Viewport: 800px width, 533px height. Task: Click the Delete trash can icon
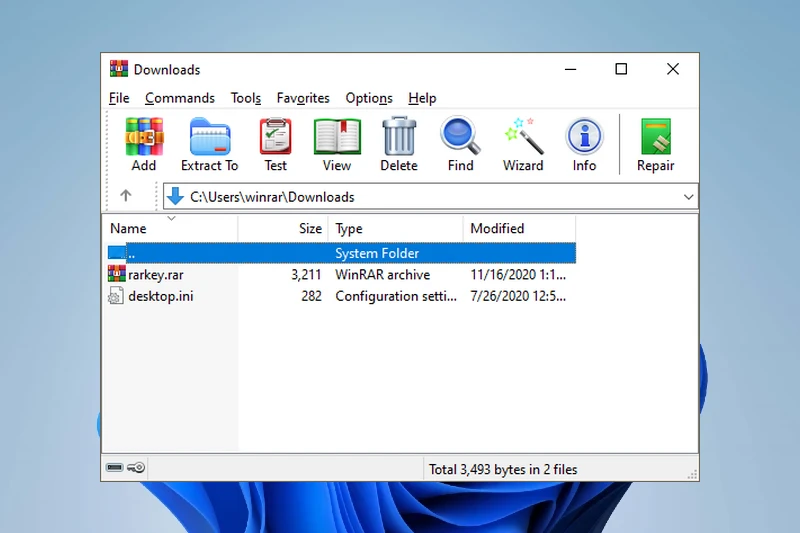(x=399, y=136)
